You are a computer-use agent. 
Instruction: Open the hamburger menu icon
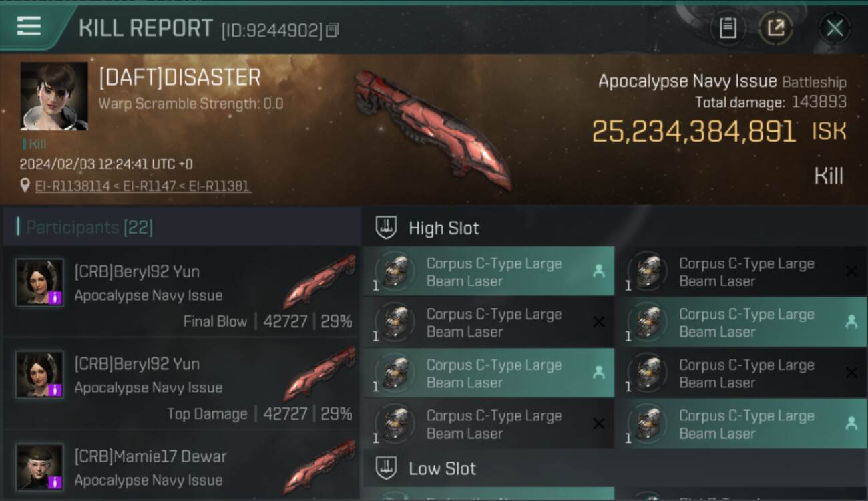point(29,26)
